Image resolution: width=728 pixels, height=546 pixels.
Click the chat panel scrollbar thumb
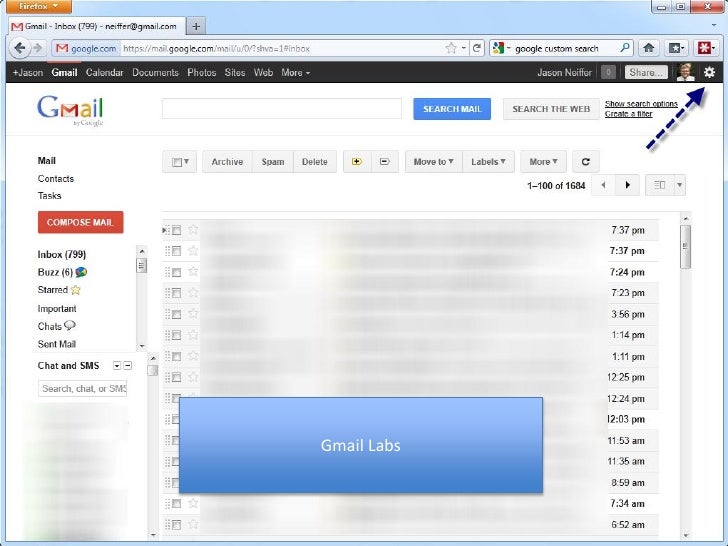[x=152, y=370]
